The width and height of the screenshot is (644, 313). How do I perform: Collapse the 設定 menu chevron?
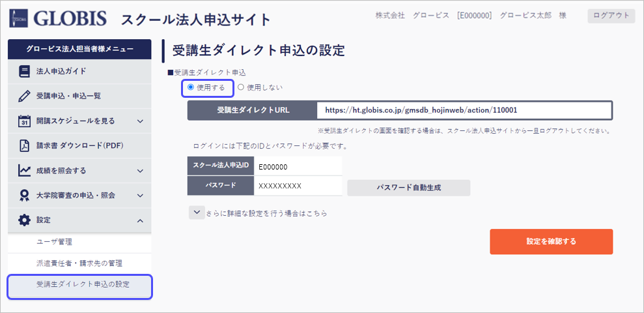pyautogui.click(x=140, y=221)
